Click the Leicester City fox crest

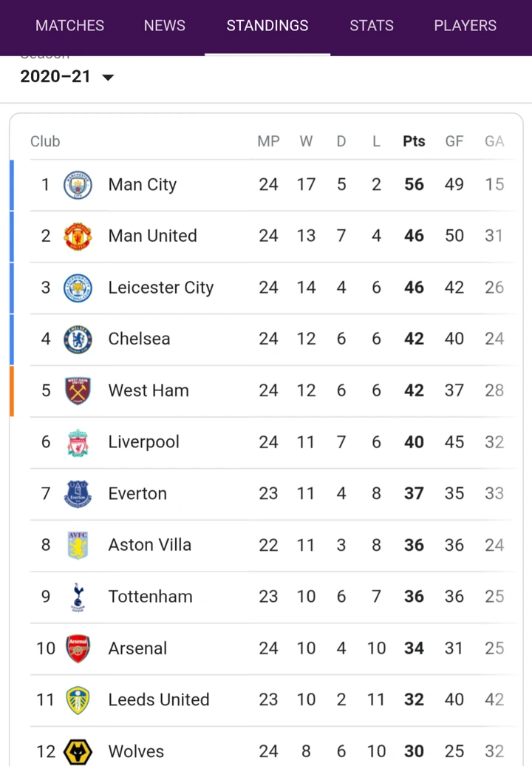click(x=78, y=288)
